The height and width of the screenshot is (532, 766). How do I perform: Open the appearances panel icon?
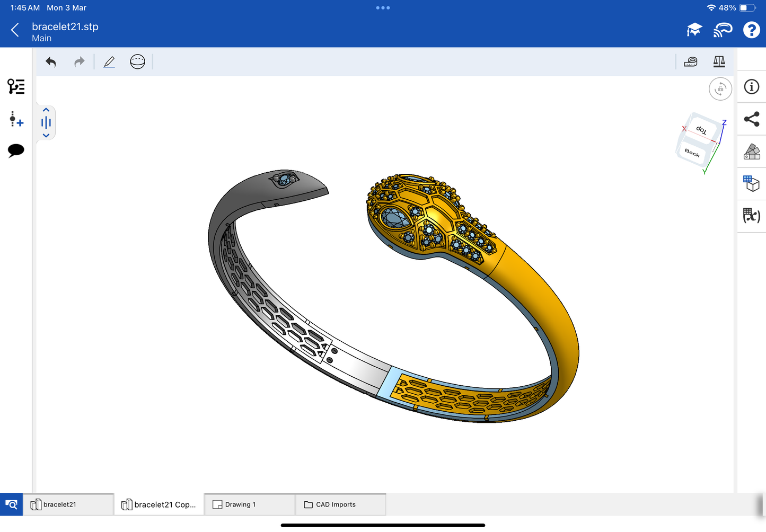[751, 152]
